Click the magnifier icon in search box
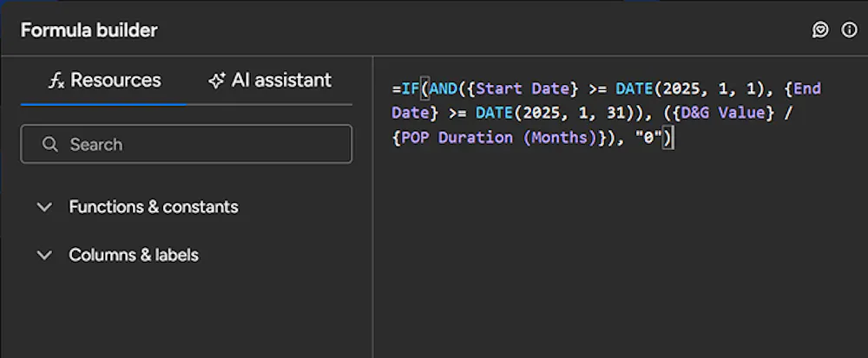Viewport: 868px width, 358px height. [x=50, y=144]
